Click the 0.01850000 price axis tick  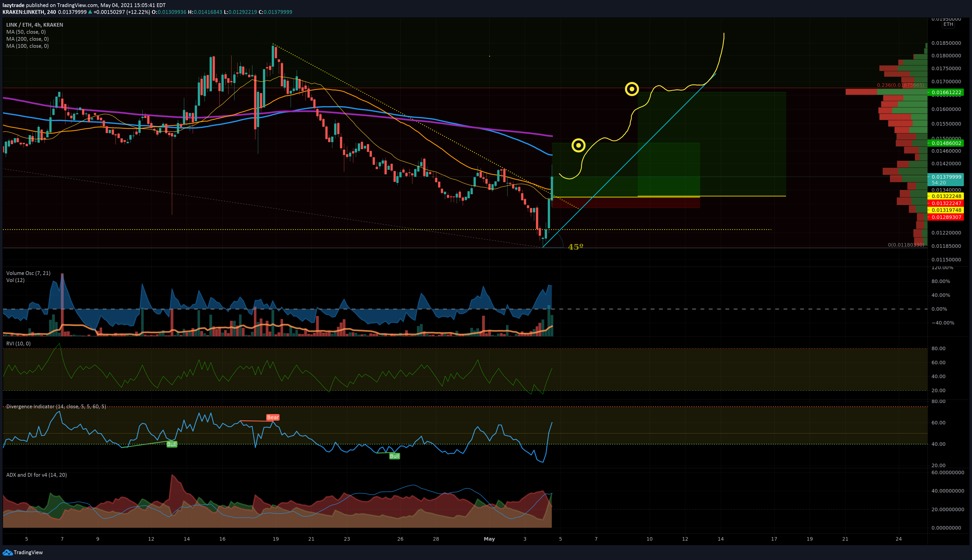pyautogui.click(x=946, y=43)
